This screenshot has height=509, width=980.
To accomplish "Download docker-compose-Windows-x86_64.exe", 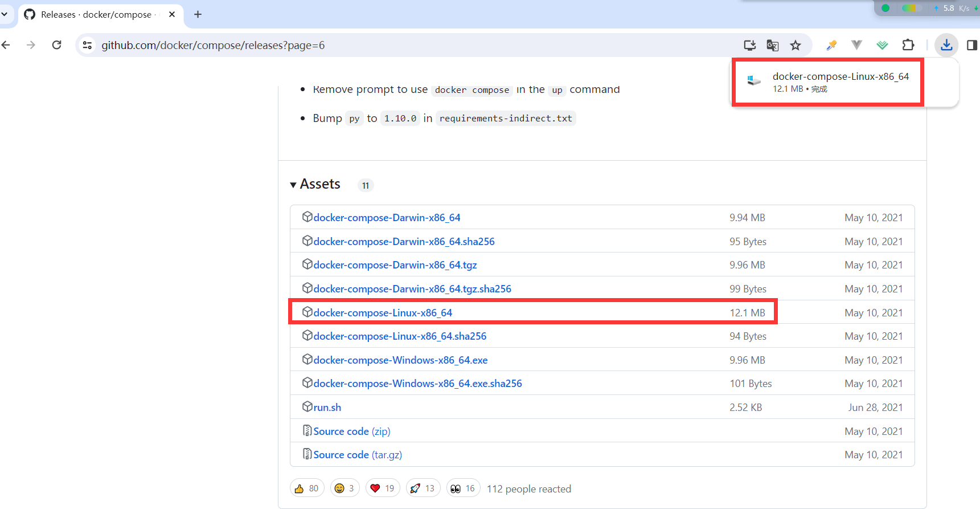I will click(400, 360).
